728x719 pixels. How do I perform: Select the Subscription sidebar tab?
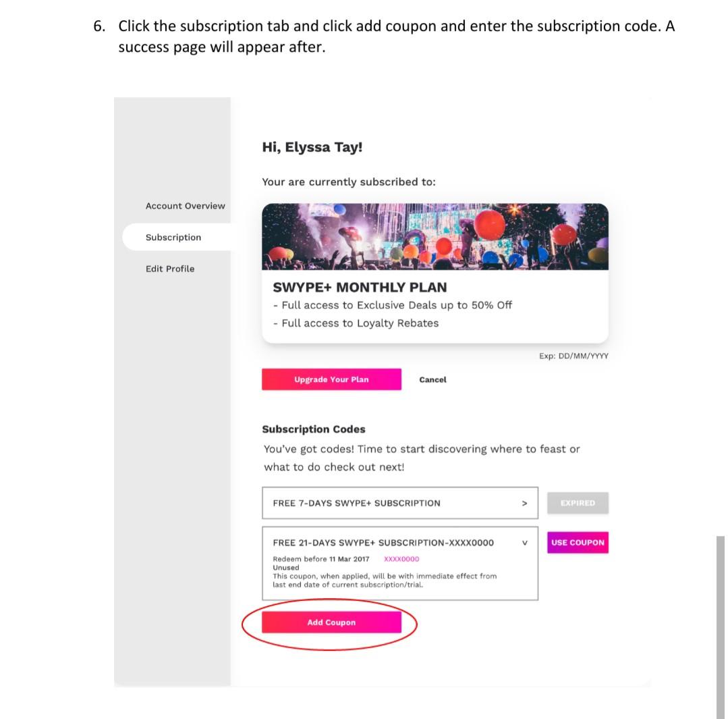173,238
